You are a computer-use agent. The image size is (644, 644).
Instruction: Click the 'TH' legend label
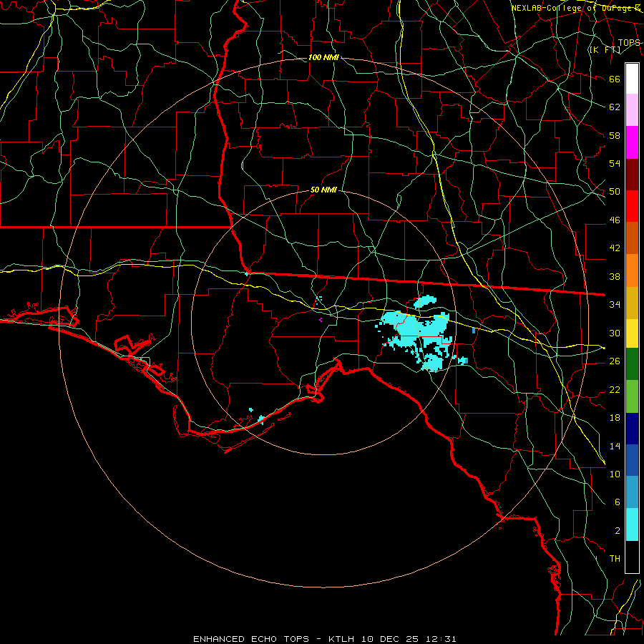pyautogui.click(x=615, y=559)
